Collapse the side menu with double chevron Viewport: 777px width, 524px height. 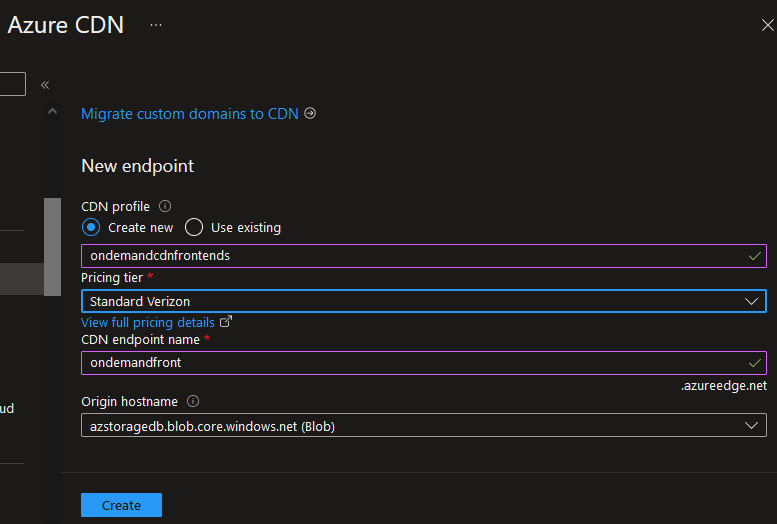pyautogui.click(x=45, y=85)
